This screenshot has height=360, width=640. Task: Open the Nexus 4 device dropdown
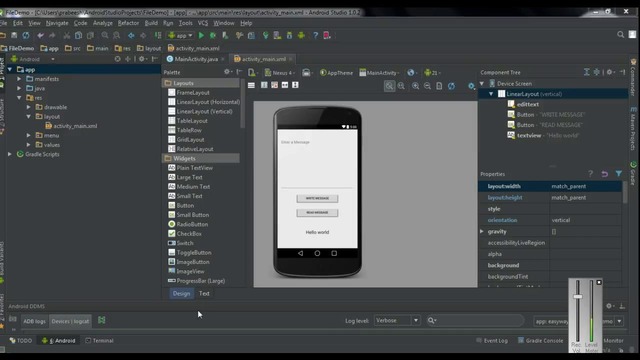click(x=279, y=73)
